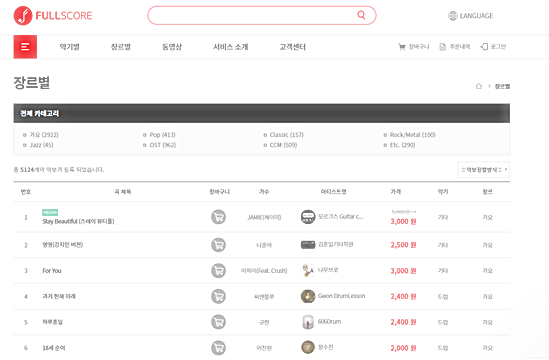The height and width of the screenshot is (360, 549).
Task: Click the search magnifier icon
Action: point(361,15)
